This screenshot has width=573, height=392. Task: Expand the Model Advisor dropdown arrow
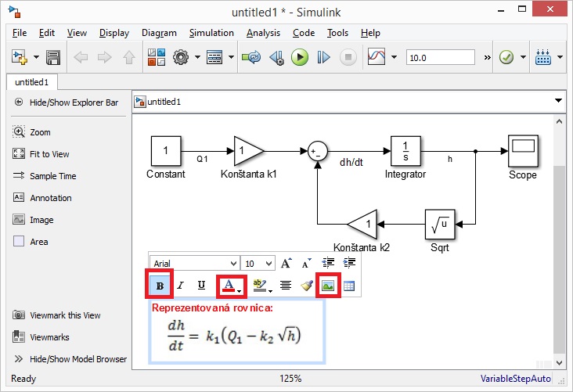click(523, 57)
